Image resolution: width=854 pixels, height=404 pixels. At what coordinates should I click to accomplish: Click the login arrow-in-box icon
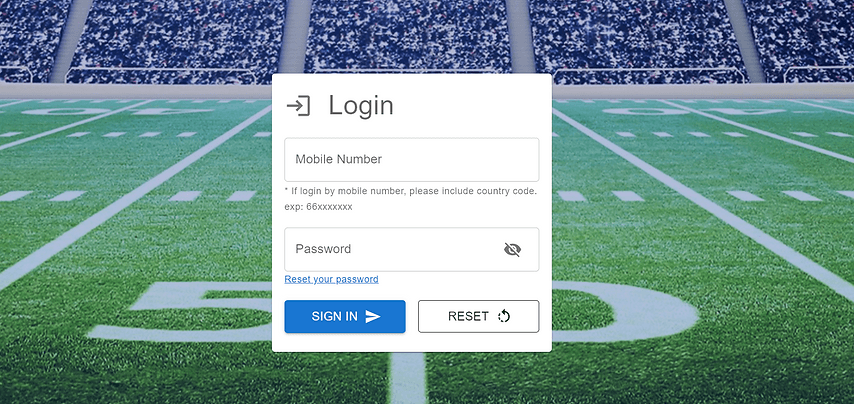[x=298, y=106]
